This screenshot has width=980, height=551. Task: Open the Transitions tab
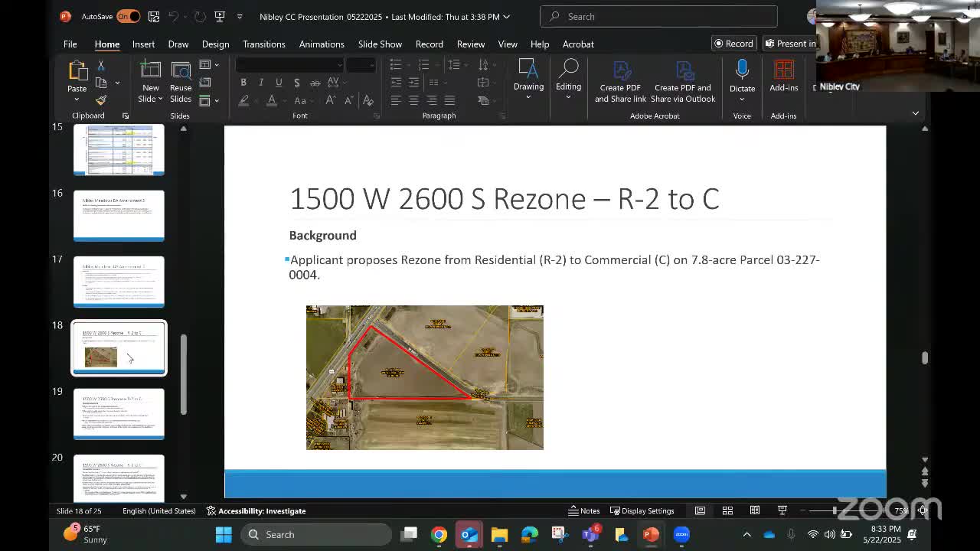[264, 44]
